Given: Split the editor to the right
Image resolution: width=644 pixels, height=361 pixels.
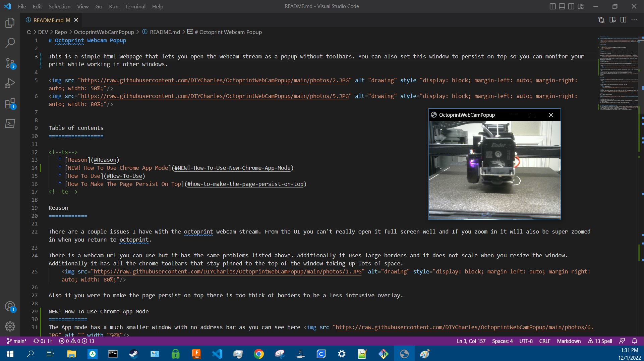Looking at the screenshot, I should pos(623,20).
